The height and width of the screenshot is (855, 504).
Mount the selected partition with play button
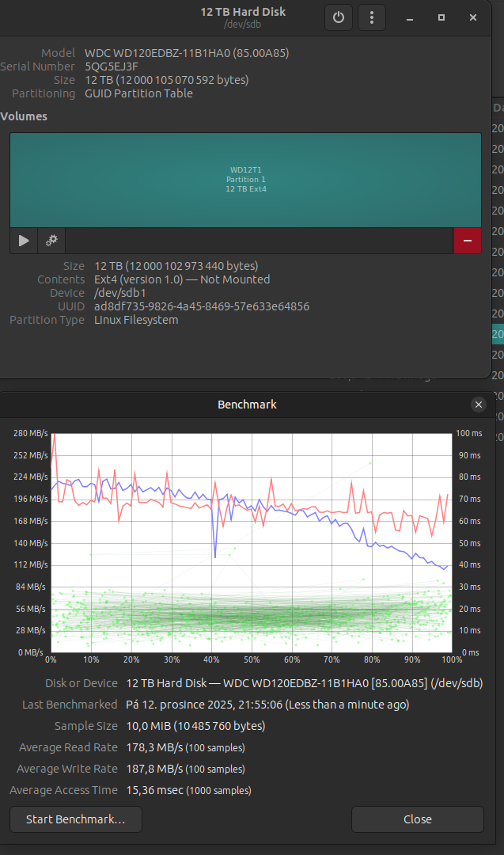[x=24, y=240]
